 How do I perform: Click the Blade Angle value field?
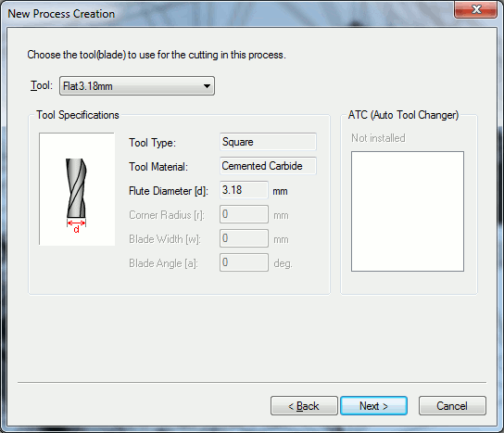point(244,262)
